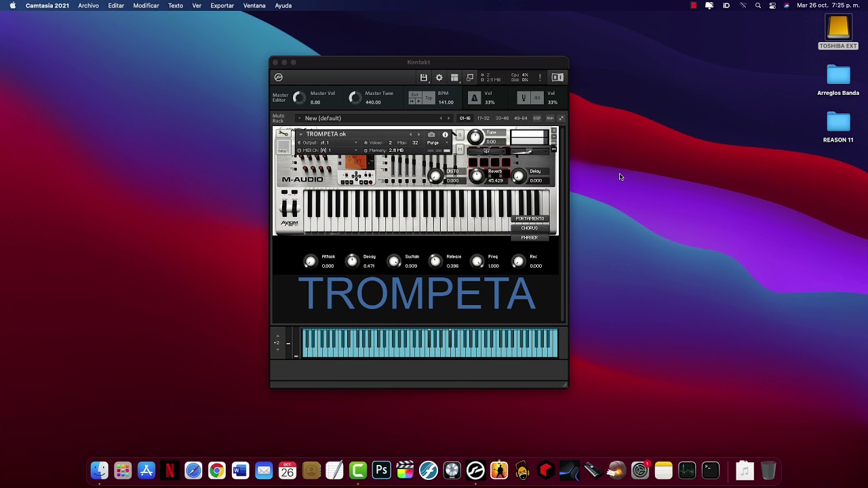The width and height of the screenshot is (868, 488).
Task: Click the Native Instruments NI logo
Action: point(557,77)
